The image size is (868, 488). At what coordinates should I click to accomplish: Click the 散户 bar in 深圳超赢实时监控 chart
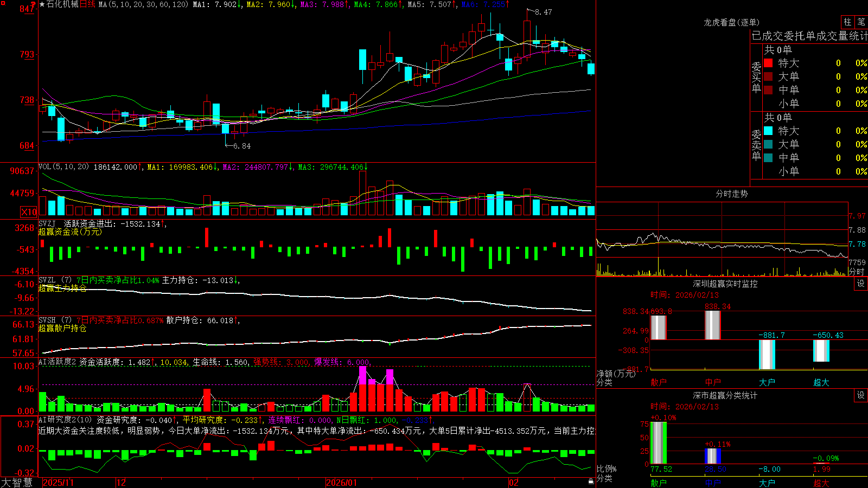(659, 328)
